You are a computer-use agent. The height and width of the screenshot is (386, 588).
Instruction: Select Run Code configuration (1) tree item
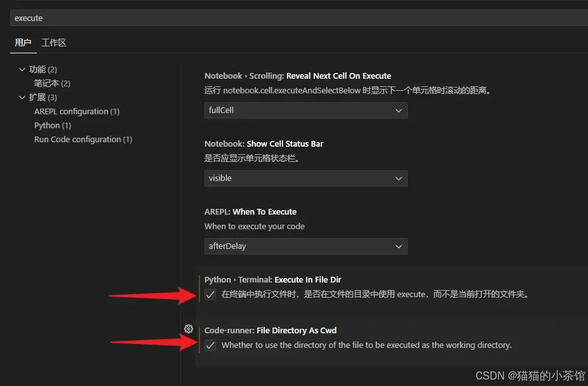83,140
